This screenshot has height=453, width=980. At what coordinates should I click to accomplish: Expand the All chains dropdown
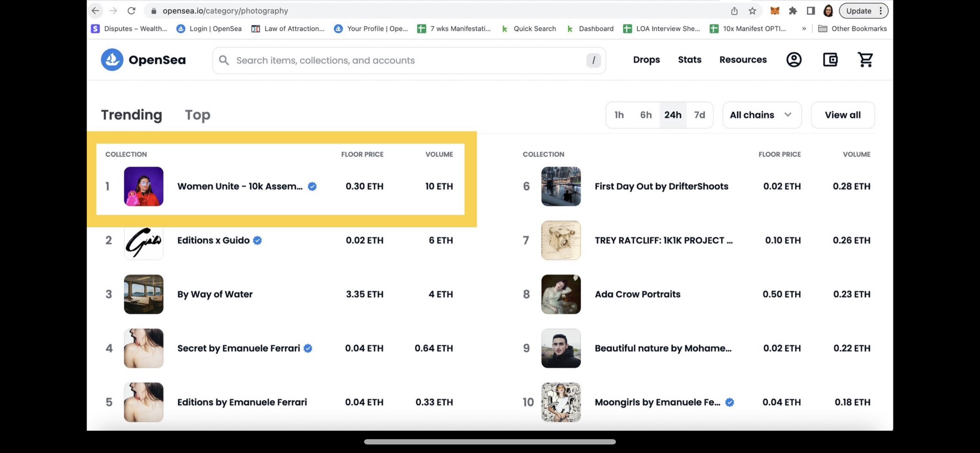(762, 115)
